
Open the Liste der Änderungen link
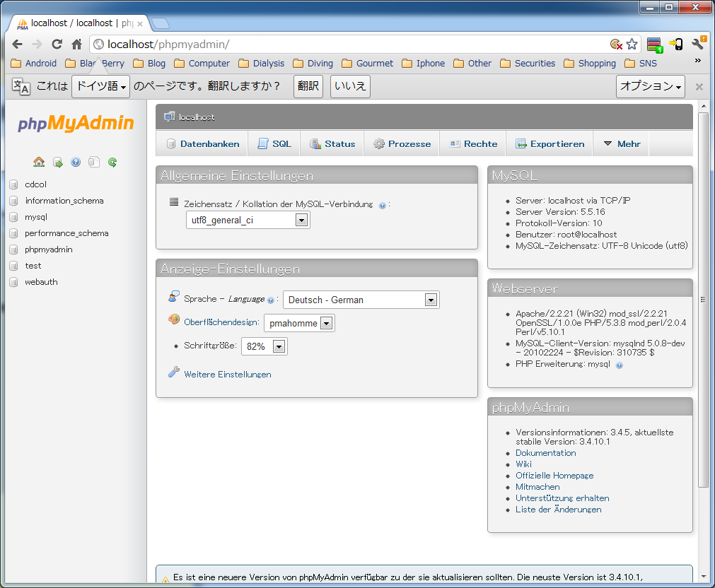(x=559, y=510)
